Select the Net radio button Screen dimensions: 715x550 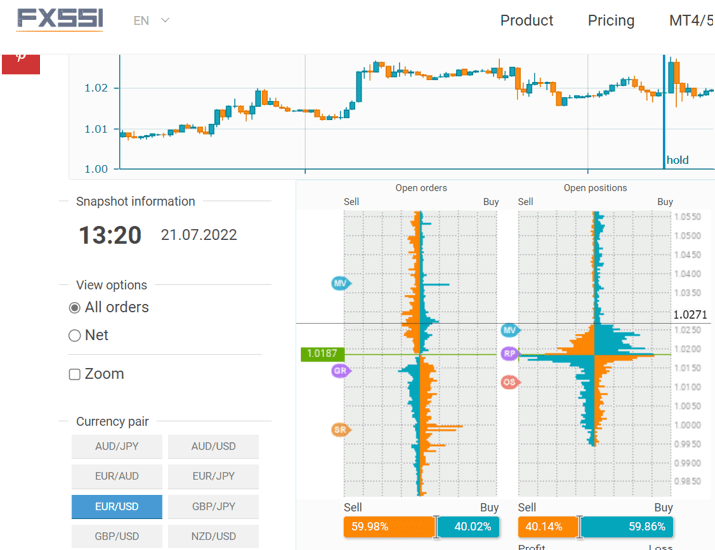pyautogui.click(x=75, y=336)
